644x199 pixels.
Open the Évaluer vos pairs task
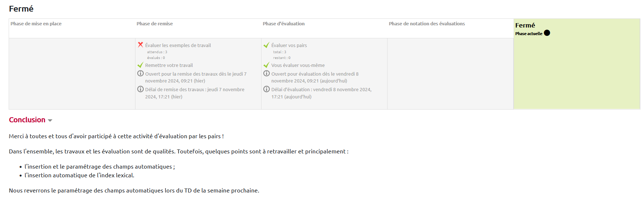[x=289, y=46]
